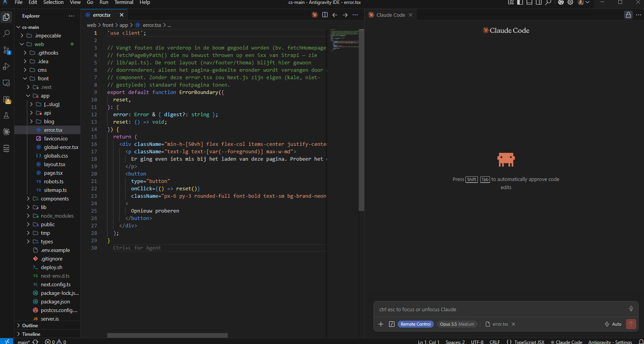Close the Claude Code tab
The width and height of the screenshot is (644, 344).
click(410, 15)
